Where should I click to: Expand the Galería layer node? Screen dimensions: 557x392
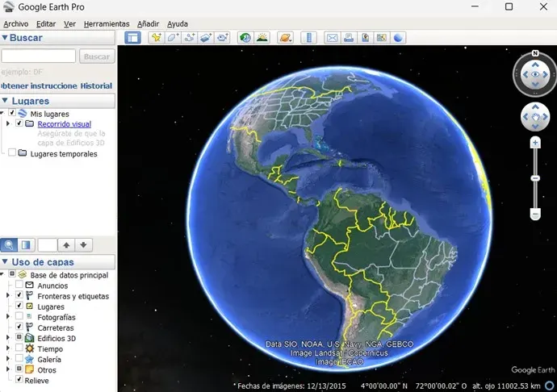[x=8, y=359]
